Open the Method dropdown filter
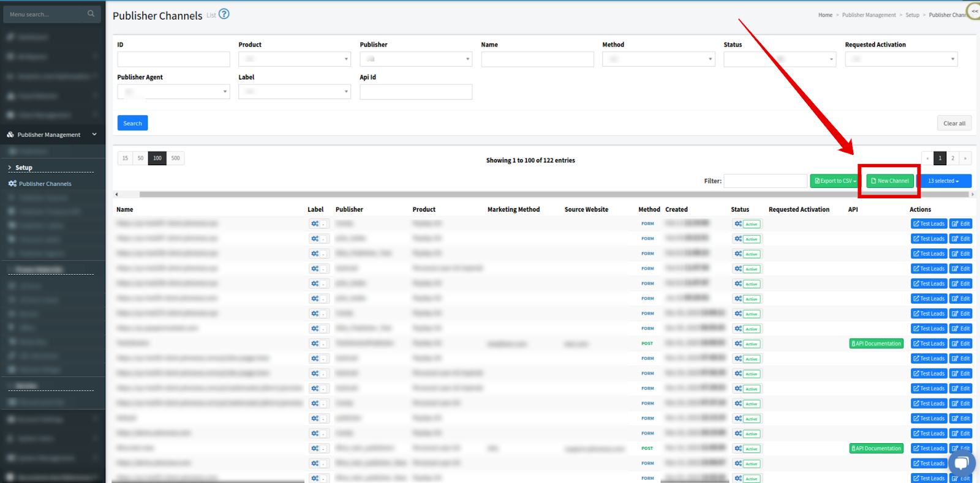The image size is (980, 483). click(x=658, y=59)
